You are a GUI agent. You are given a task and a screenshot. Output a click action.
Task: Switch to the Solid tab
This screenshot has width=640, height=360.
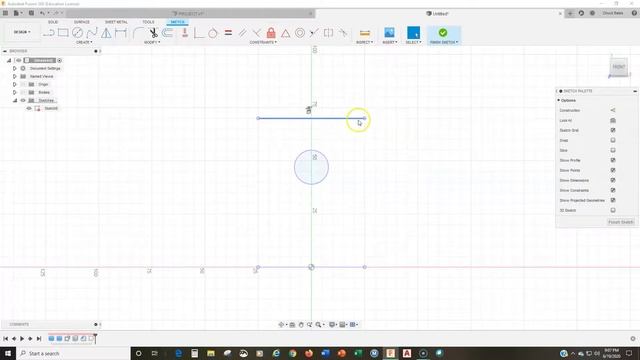(x=53, y=22)
